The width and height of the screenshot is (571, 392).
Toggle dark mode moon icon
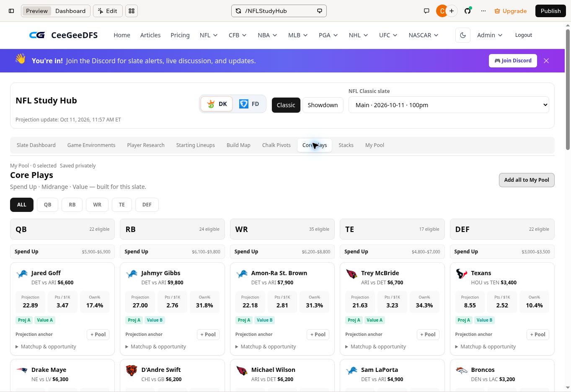[463, 35]
